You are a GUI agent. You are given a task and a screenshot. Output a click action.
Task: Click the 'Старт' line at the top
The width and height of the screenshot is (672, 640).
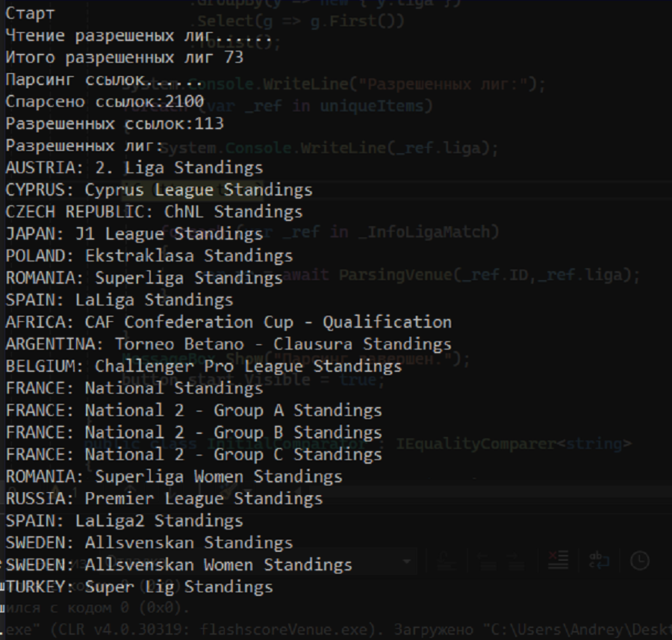pyautogui.click(x=30, y=13)
